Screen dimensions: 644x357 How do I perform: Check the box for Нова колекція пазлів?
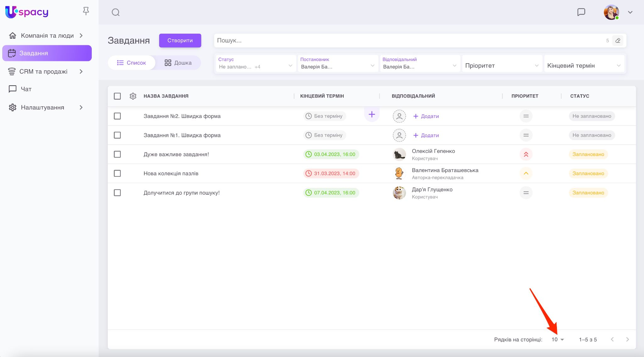point(117,173)
